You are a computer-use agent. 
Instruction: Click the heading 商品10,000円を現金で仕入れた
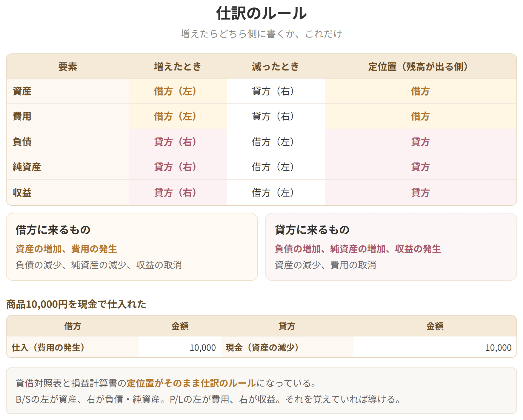[x=76, y=304]
